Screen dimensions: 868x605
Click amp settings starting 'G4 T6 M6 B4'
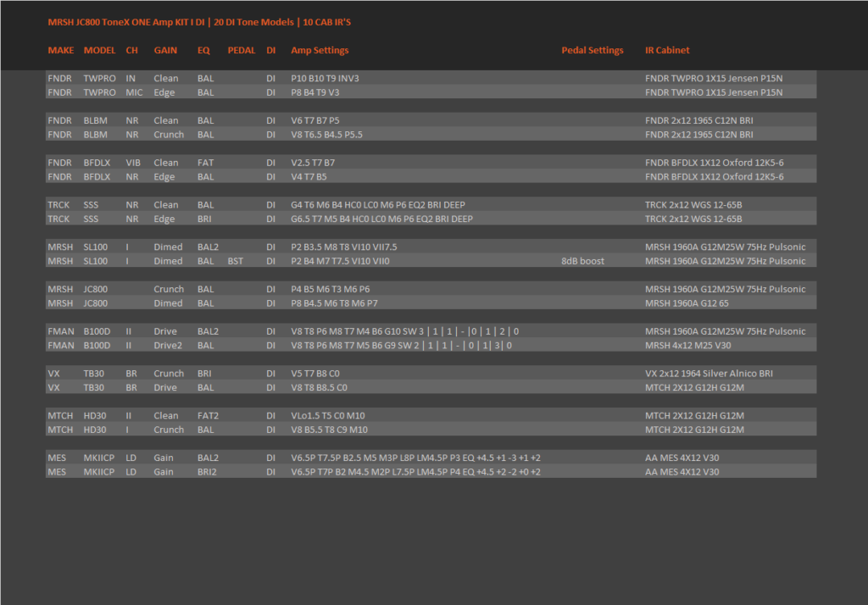click(x=378, y=205)
